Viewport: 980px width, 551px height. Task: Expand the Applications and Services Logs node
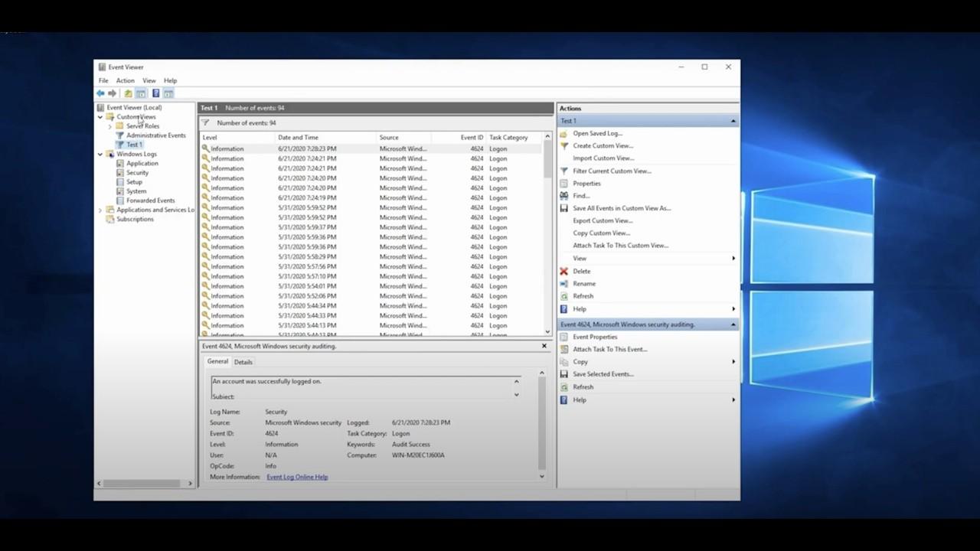click(x=100, y=210)
